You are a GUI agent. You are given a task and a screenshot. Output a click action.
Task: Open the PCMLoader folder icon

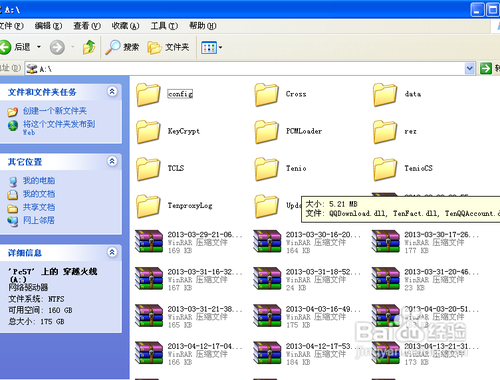[266, 132]
